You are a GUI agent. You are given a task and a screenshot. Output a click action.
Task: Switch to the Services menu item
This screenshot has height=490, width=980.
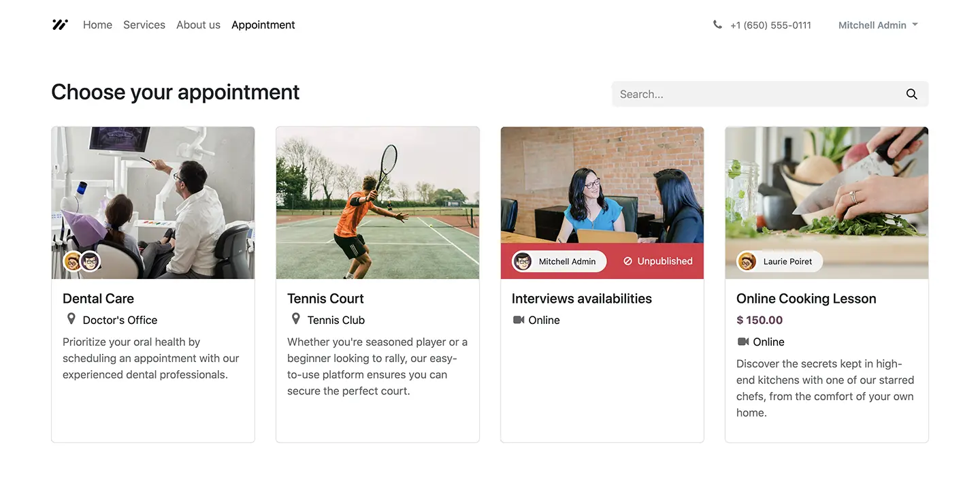[x=144, y=24]
